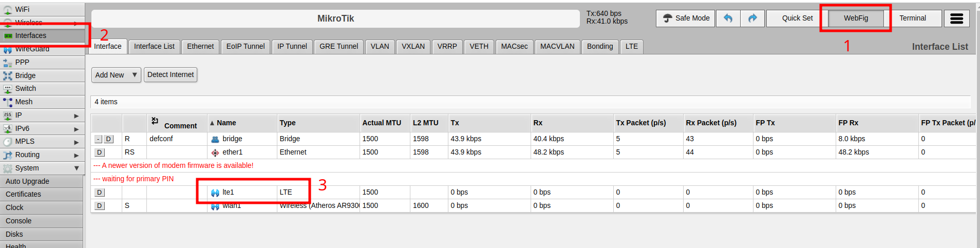Click the ether1 interface name
Image resolution: width=980 pixels, height=248 pixels.
232,152
